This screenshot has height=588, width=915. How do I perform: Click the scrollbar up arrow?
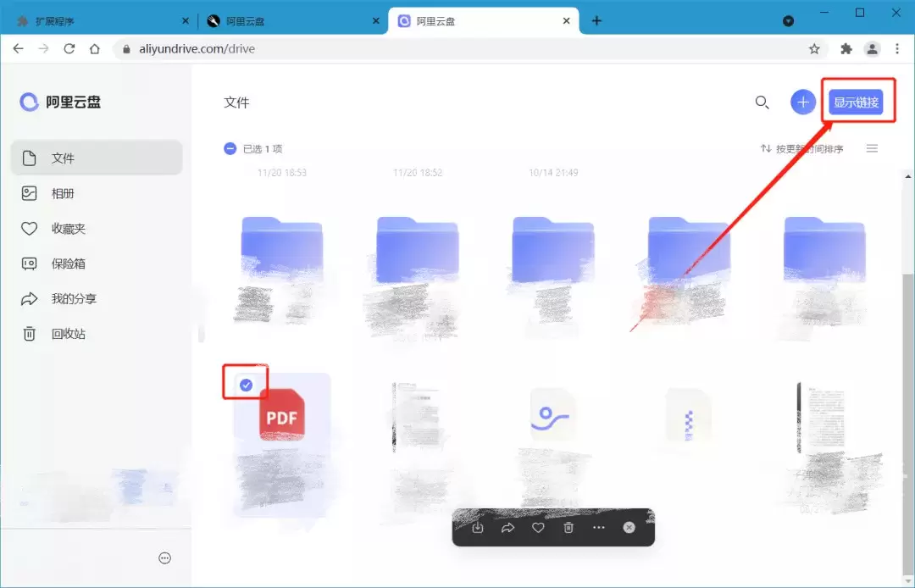pos(908,176)
